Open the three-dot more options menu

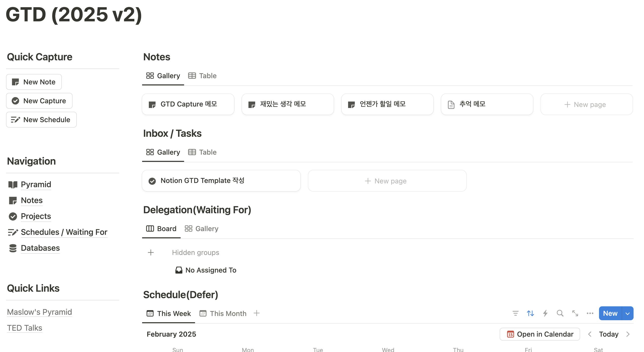click(x=590, y=313)
